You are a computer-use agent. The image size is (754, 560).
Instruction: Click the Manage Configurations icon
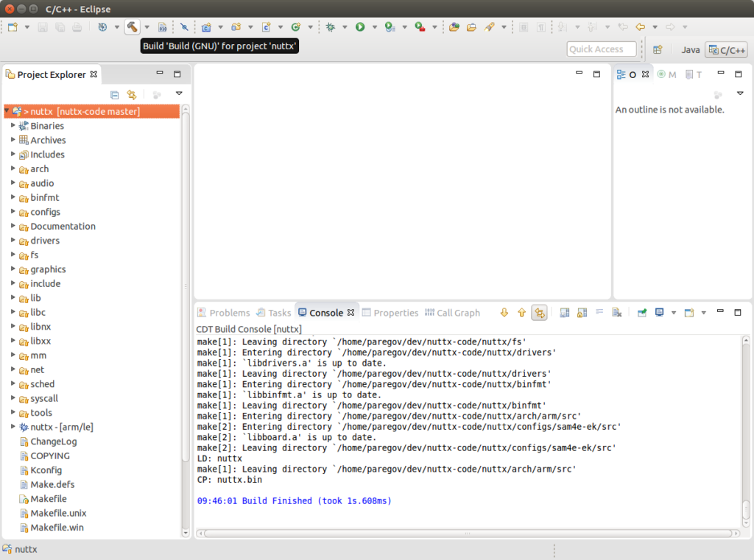coord(102,27)
